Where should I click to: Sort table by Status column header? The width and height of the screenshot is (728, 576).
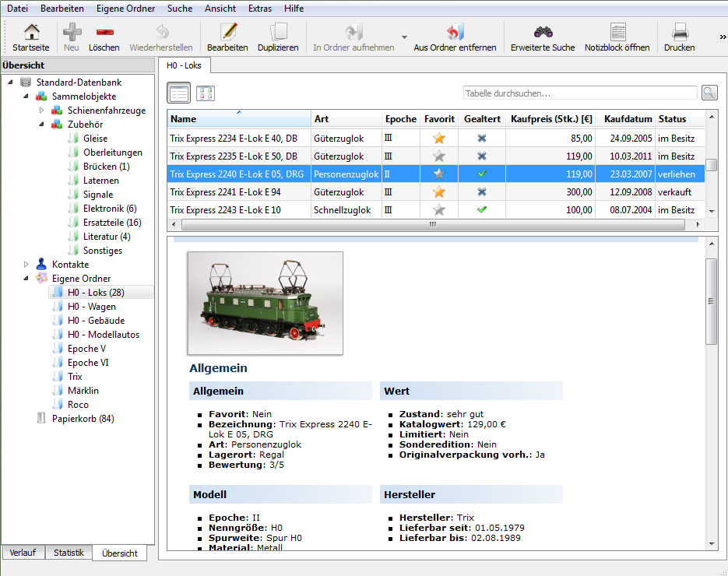point(680,119)
